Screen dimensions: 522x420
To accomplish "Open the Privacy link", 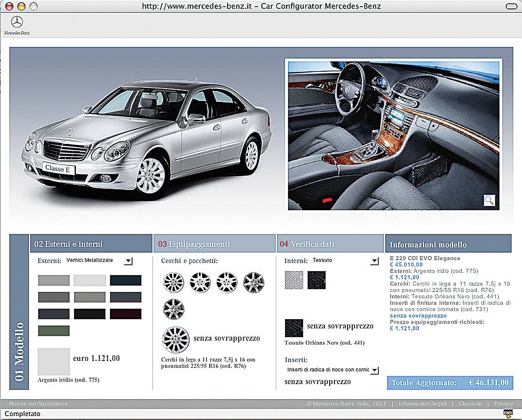I will (x=503, y=404).
